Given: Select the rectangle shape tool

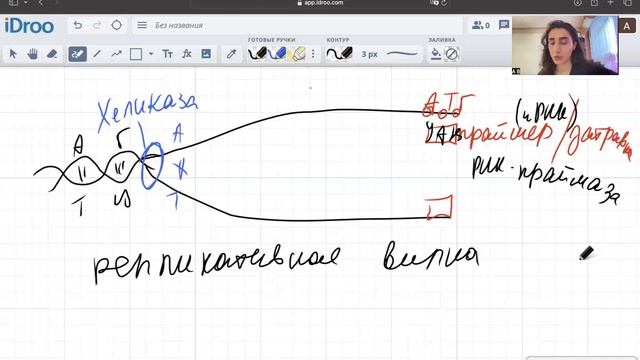Looking at the screenshot, I should point(136,54).
